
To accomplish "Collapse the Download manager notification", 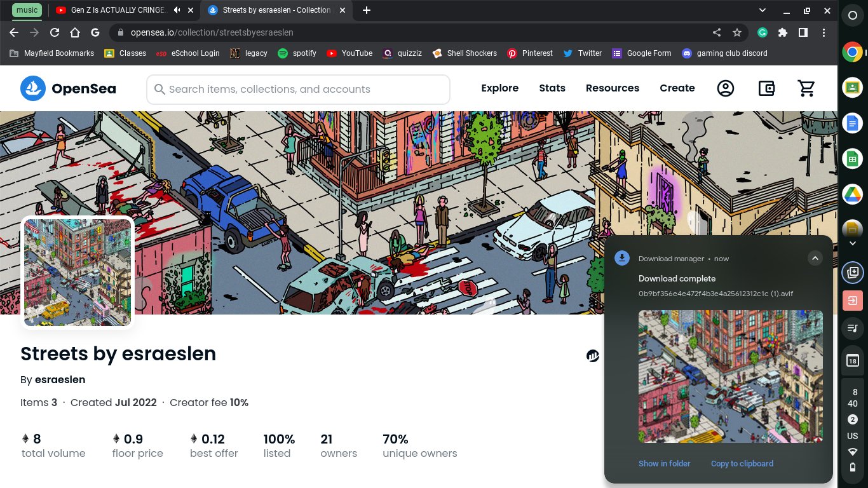I will (x=815, y=258).
